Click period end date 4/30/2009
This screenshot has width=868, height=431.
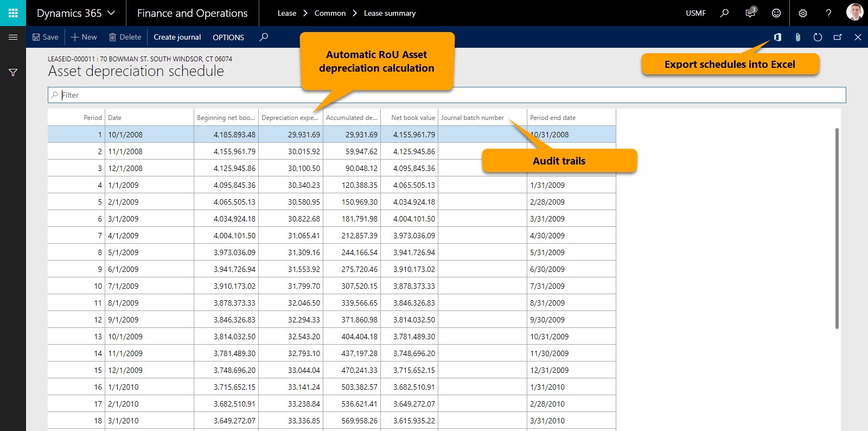(571, 236)
